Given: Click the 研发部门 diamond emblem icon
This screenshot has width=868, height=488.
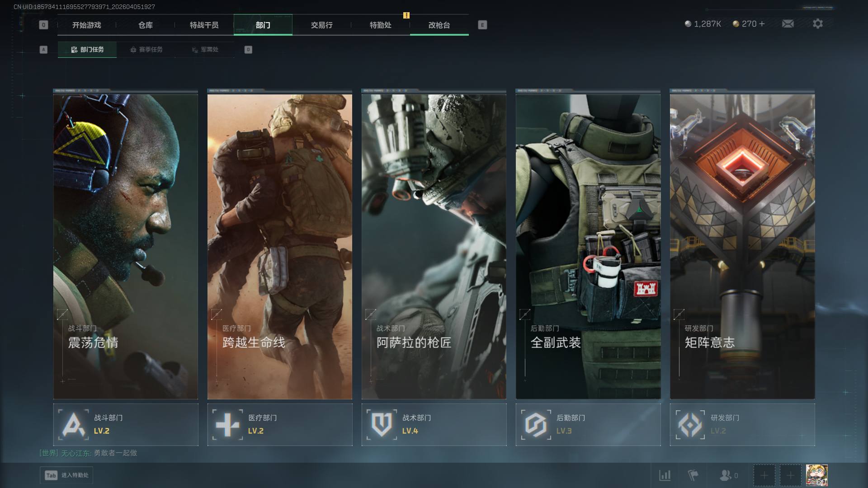Looking at the screenshot, I should (x=690, y=425).
